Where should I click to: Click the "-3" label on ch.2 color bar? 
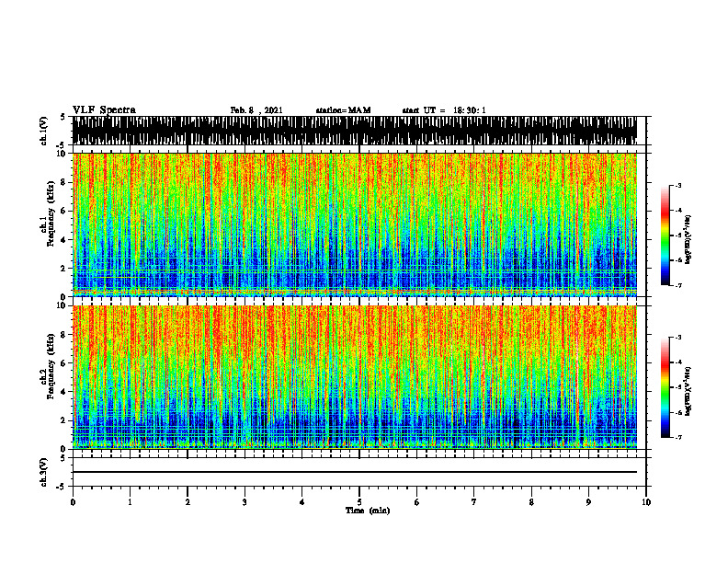click(x=678, y=338)
